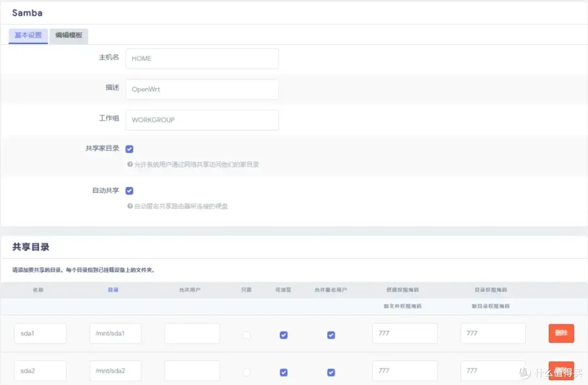Focus the 主机名 field containing HOME

202,59
